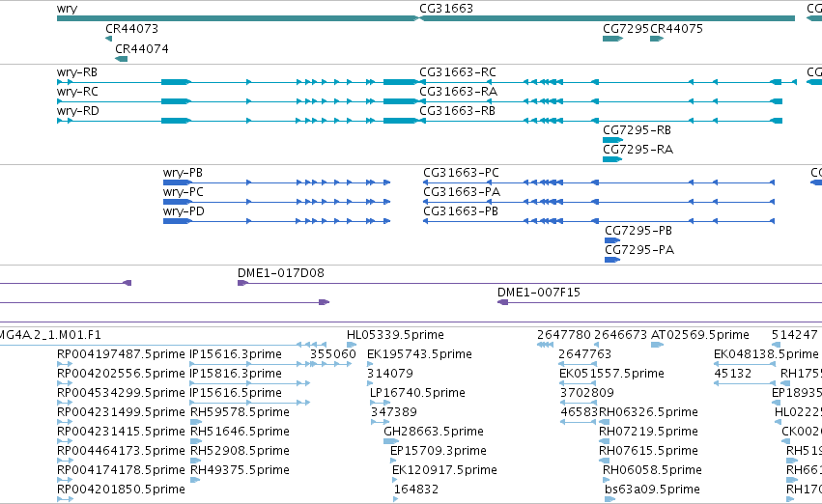Select the RP004197487.5prime EST label
Viewport: 822px width, 504px height.
(x=121, y=354)
